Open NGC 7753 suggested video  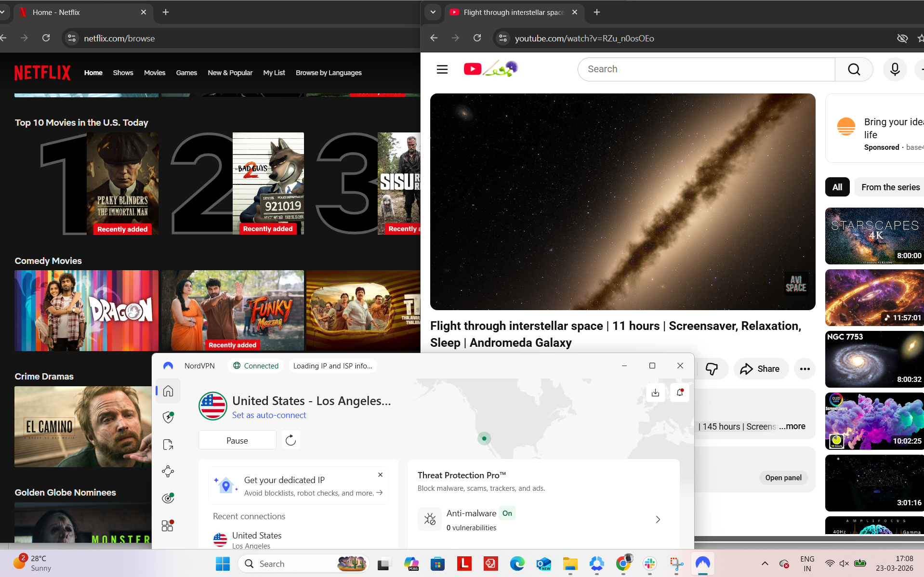(874, 359)
